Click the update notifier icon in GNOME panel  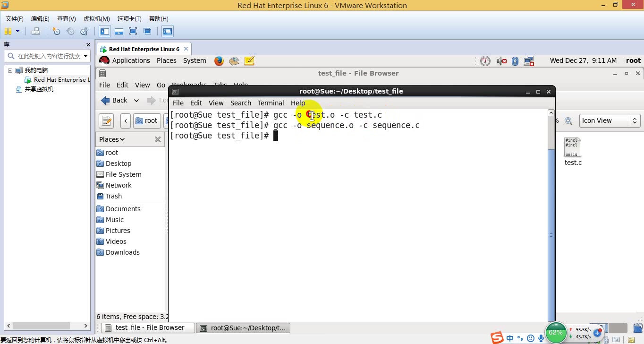click(485, 60)
